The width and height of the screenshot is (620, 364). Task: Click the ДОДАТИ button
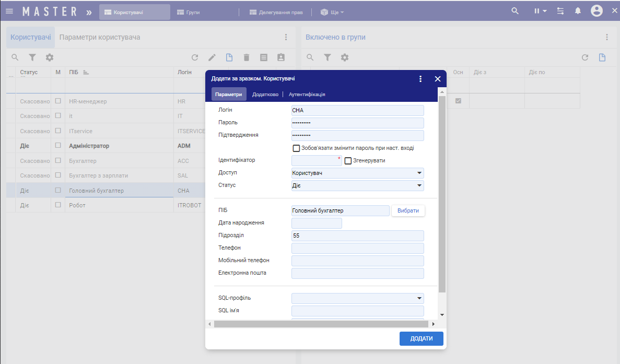pos(421,338)
